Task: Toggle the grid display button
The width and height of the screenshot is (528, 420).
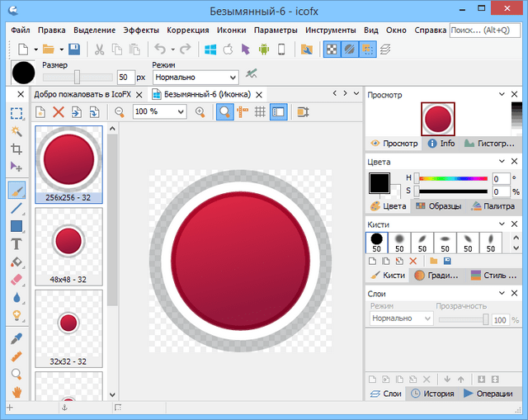Action: click(x=260, y=111)
